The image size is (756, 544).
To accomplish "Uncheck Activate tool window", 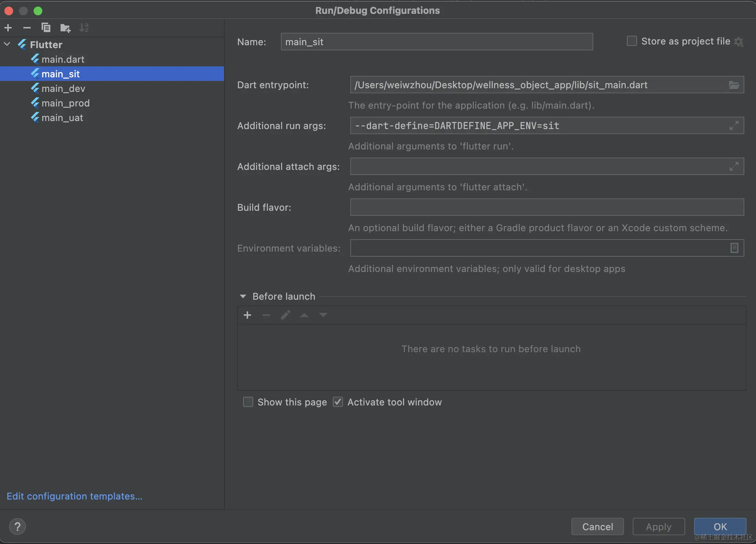I will click(338, 402).
